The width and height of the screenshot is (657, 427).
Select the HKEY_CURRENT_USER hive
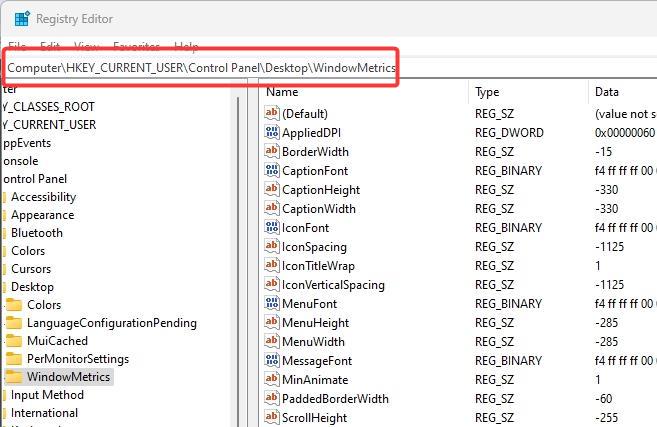click(x=49, y=125)
